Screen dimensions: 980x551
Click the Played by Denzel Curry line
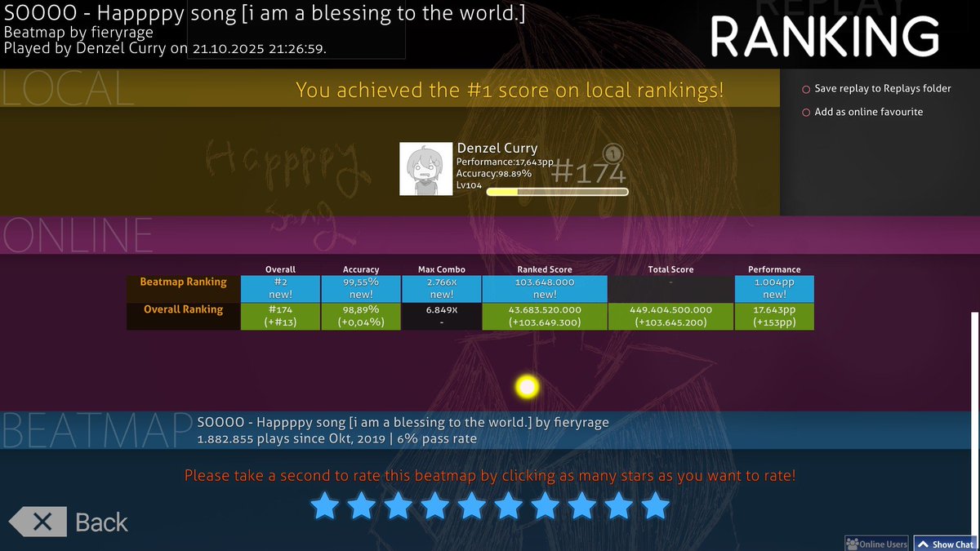tap(166, 48)
